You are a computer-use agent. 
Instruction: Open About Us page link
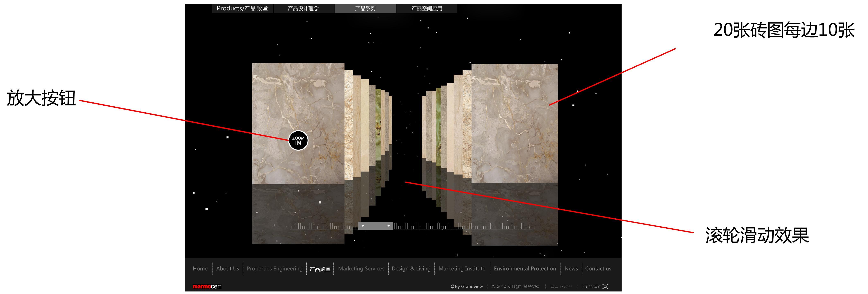coord(227,268)
